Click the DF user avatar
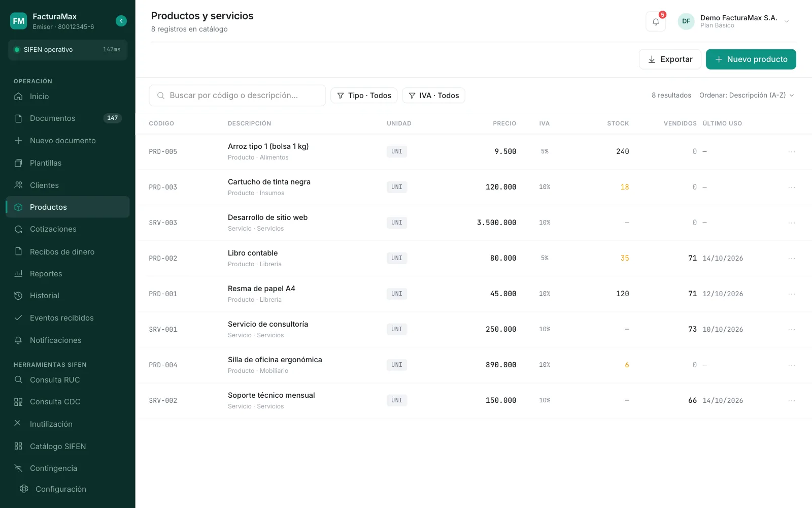The height and width of the screenshot is (508, 812). coord(686,21)
